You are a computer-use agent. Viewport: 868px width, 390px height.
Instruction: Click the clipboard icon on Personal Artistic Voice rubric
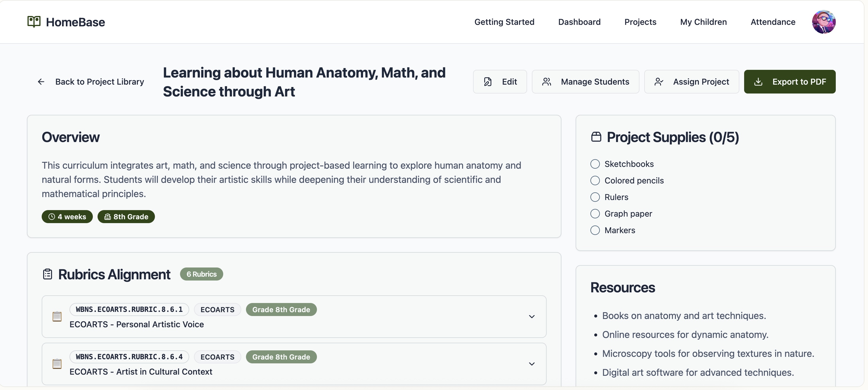(x=56, y=316)
